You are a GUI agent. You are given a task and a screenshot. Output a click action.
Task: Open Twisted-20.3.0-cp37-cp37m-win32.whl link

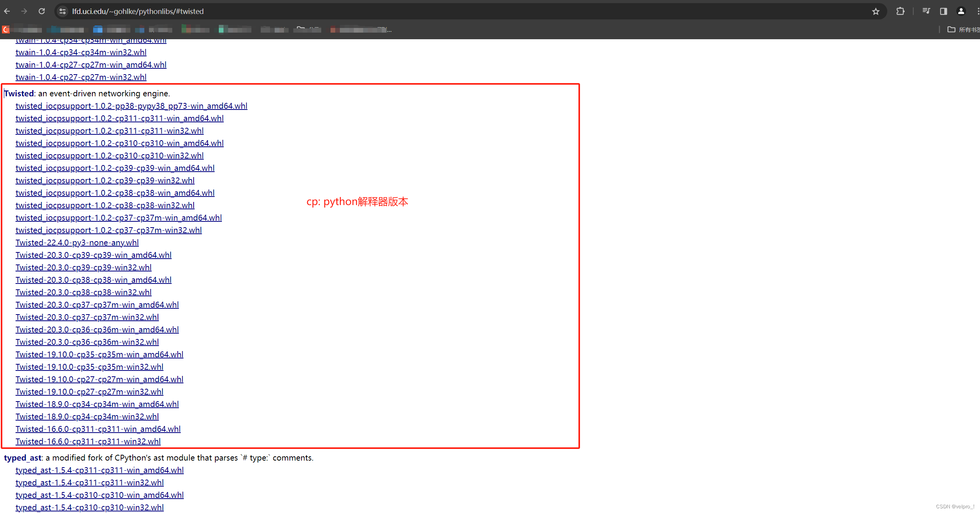[87, 317]
